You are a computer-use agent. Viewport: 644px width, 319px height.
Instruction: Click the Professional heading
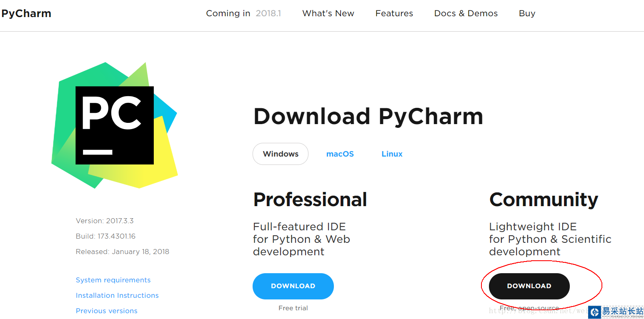310,199
